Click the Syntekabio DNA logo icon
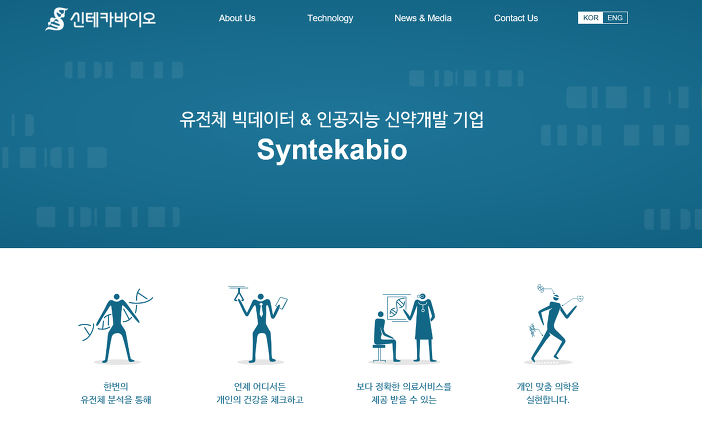 coord(56,19)
